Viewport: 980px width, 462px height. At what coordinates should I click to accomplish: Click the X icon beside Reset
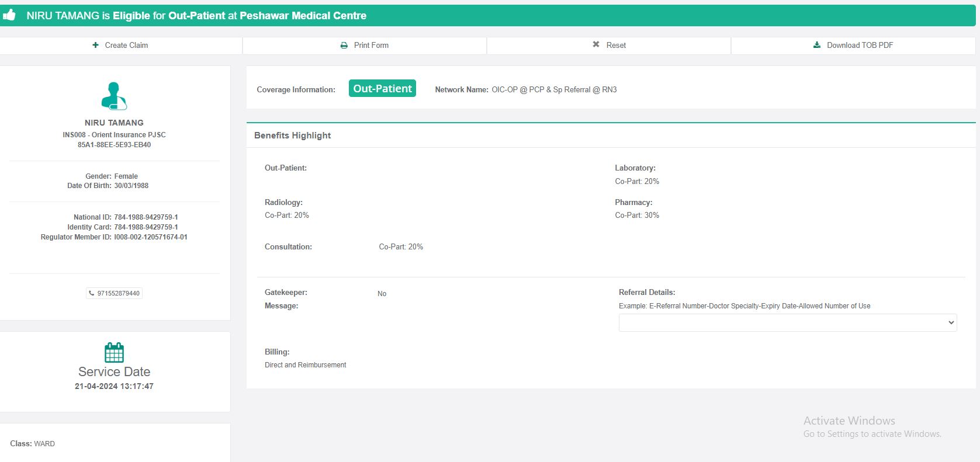pyautogui.click(x=596, y=44)
